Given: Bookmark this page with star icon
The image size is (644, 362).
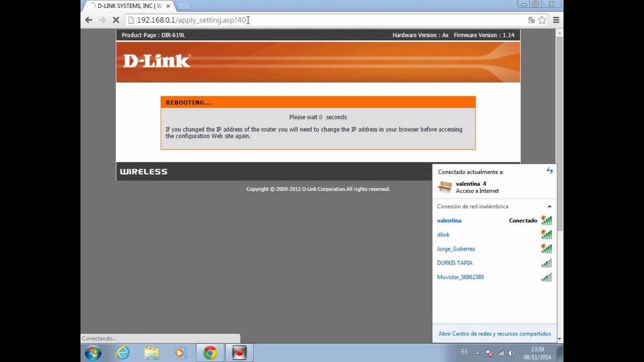Looking at the screenshot, I should coord(542,20).
